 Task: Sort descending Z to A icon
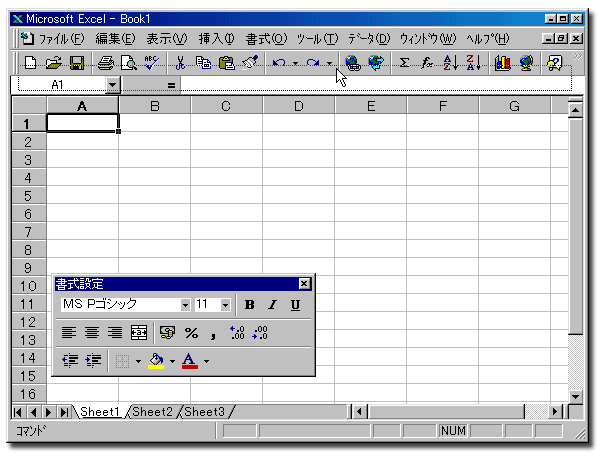click(x=474, y=62)
